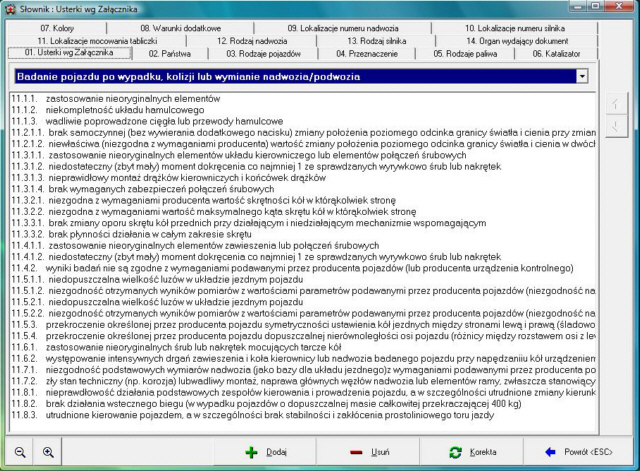Open the 05. Rodzaje paliwa tab
This screenshot has height=471, width=640.
(x=465, y=53)
